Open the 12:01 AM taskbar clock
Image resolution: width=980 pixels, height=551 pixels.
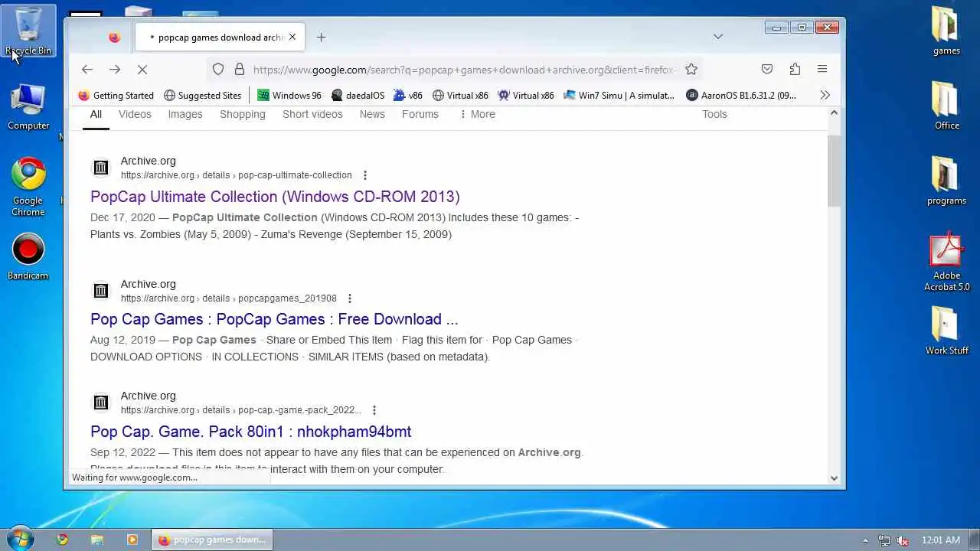click(x=941, y=540)
